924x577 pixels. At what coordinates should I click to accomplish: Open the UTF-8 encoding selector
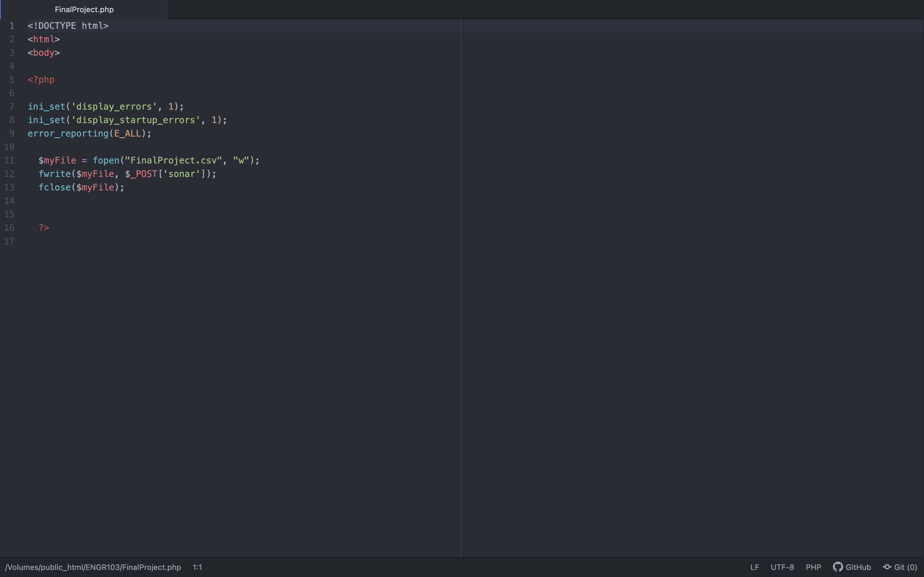tap(782, 567)
